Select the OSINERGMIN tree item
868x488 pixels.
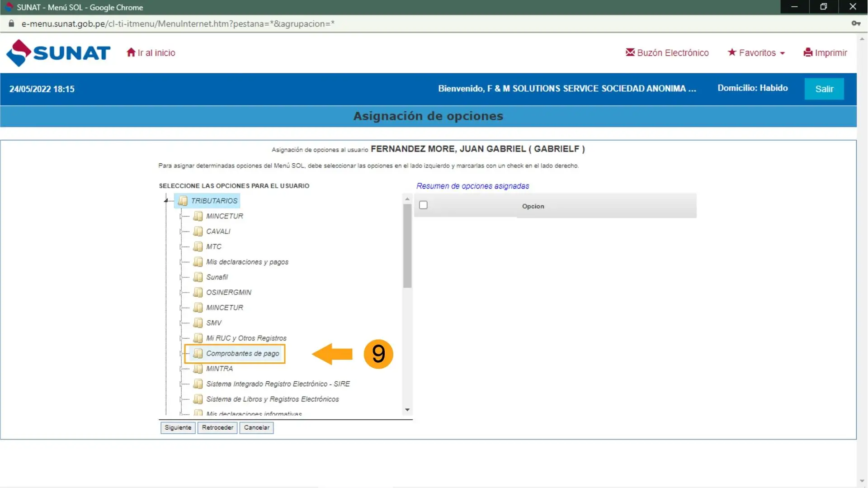(x=229, y=293)
